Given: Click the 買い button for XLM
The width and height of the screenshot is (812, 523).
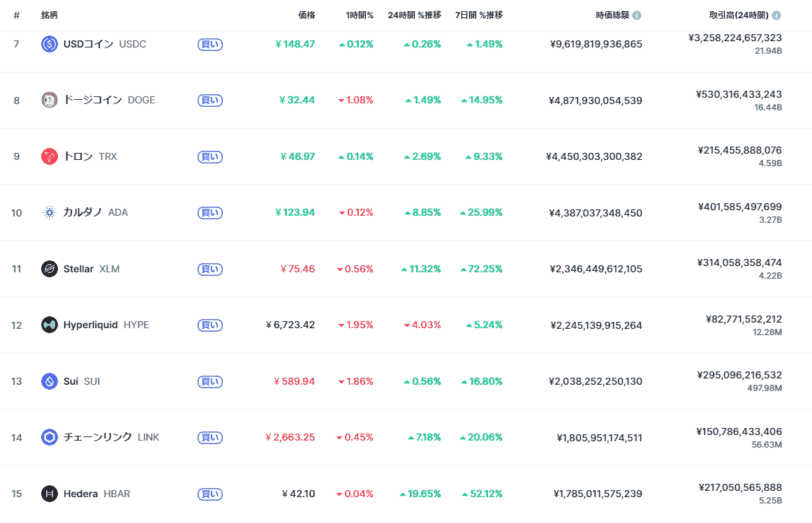Looking at the screenshot, I should coord(210,270).
